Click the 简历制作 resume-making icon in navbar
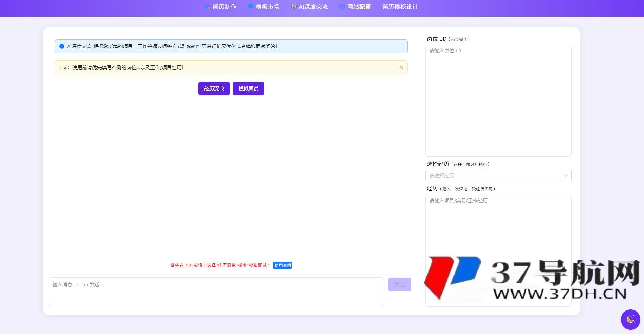The width and height of the screenshot is (644, 334). (207, 6)
